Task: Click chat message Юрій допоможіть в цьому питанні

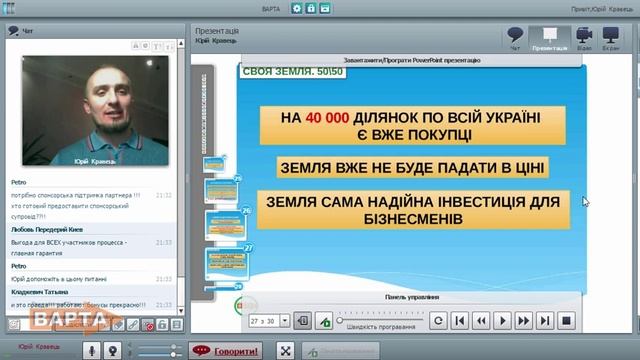Action: point(59,279)
